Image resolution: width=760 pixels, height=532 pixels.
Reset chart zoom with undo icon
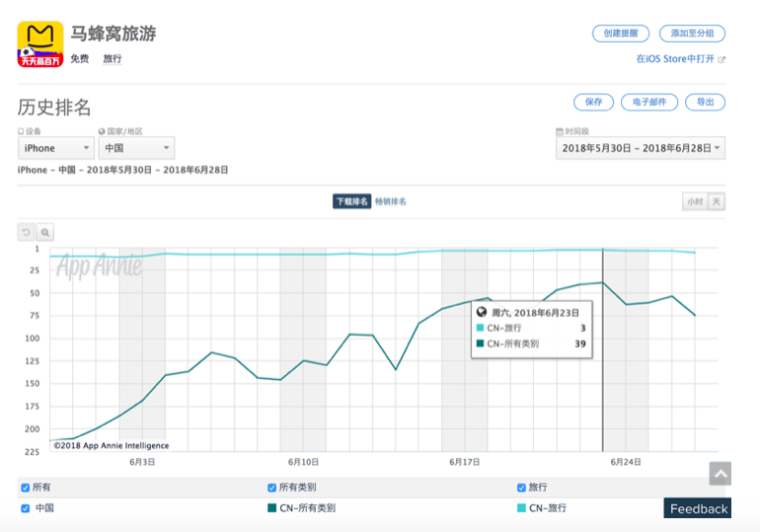tap(27, 232)
